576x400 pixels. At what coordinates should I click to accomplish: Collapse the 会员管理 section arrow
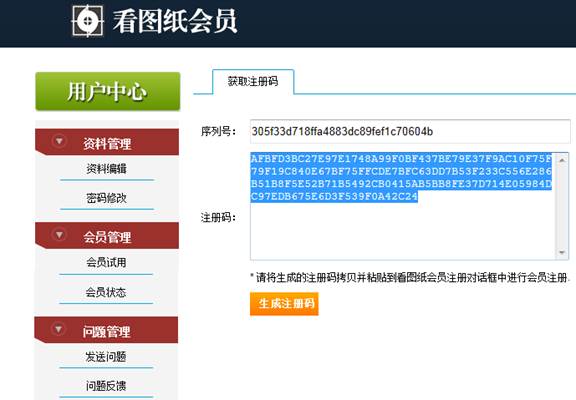point(59,234)
